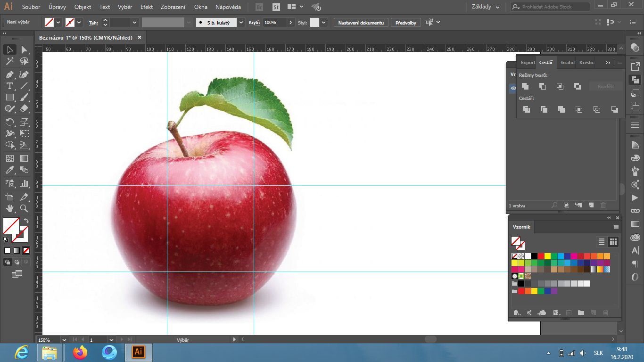Viewport: 644px width, 362px height.
Task: Toggle layer visibility eye icon
Action: [513, 88]
